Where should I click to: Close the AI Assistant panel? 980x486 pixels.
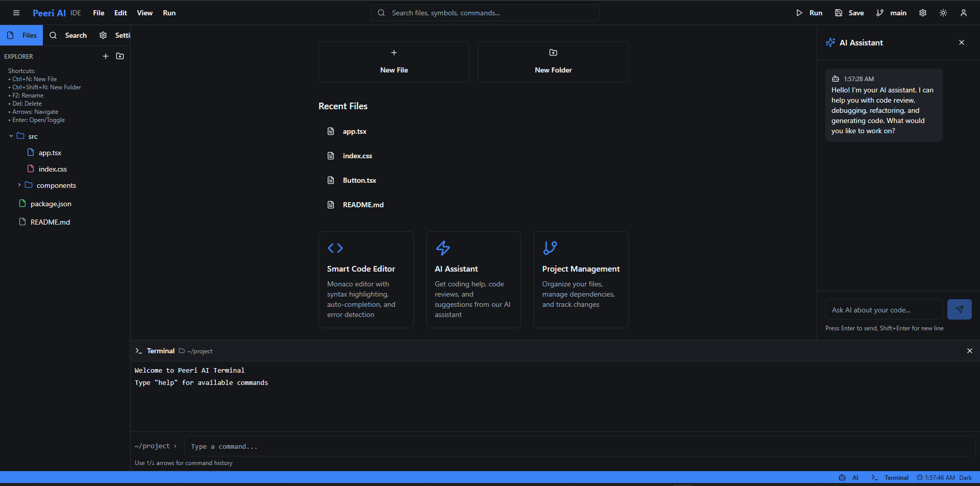click(962, 42)
